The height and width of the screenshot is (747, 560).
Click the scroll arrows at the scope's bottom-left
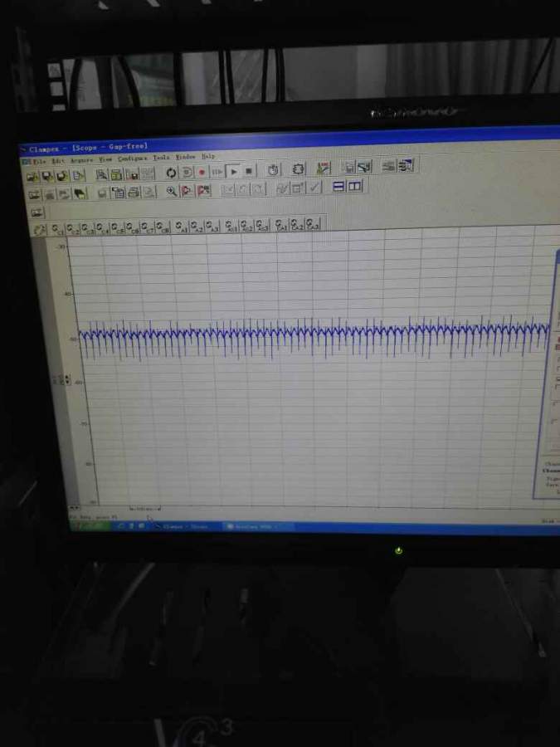pyautogui.click(x=75, y=508)
